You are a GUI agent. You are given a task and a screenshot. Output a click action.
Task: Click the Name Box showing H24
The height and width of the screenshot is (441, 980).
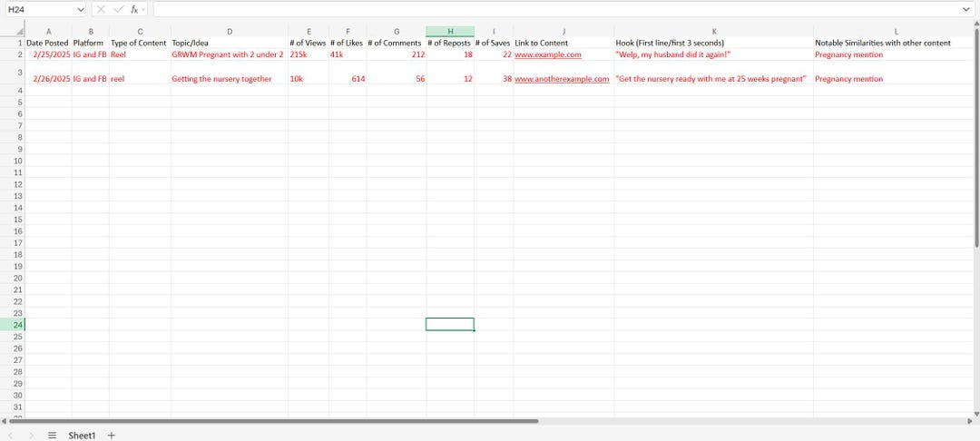40,9
